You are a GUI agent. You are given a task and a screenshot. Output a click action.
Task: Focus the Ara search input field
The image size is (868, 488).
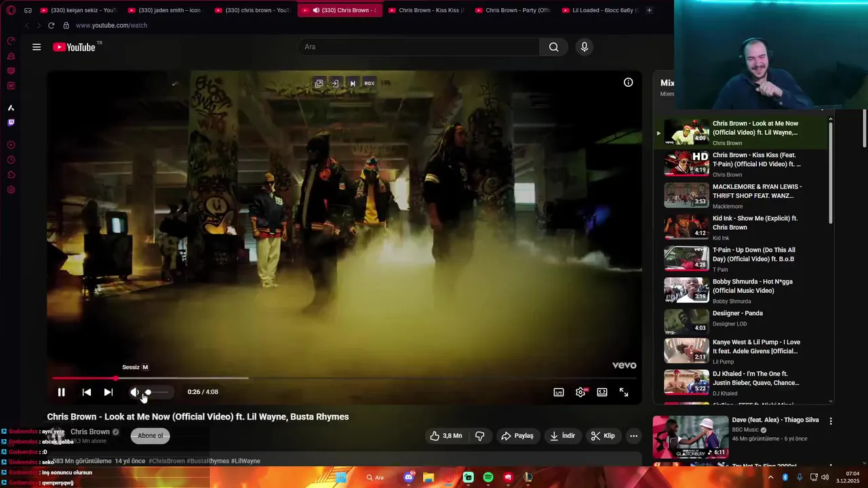418,47
